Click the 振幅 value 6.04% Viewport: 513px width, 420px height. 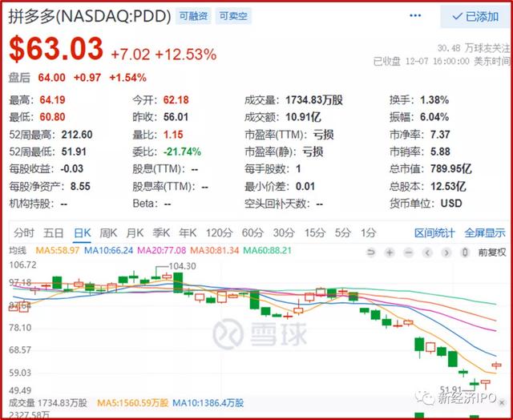coord(434,117)
